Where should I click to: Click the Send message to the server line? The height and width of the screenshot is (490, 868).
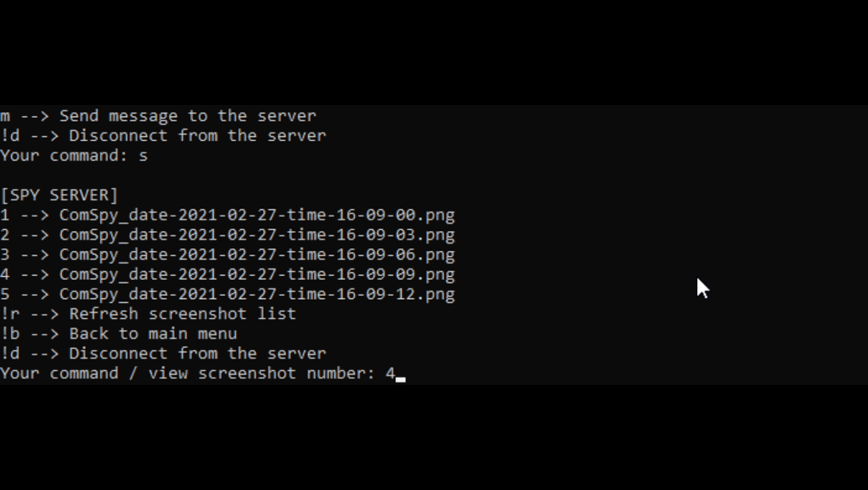[x=158, y=116]
